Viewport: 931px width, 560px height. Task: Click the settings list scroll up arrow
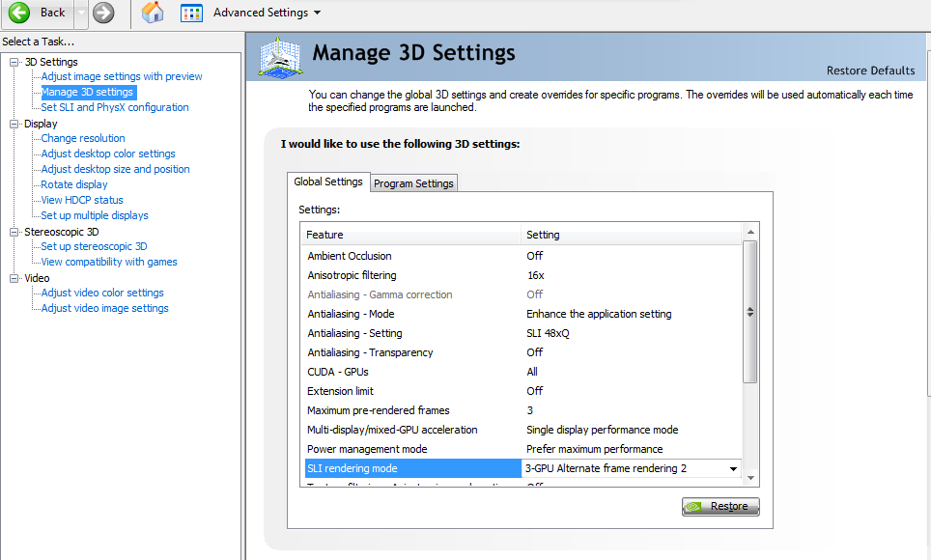point(750,232)
